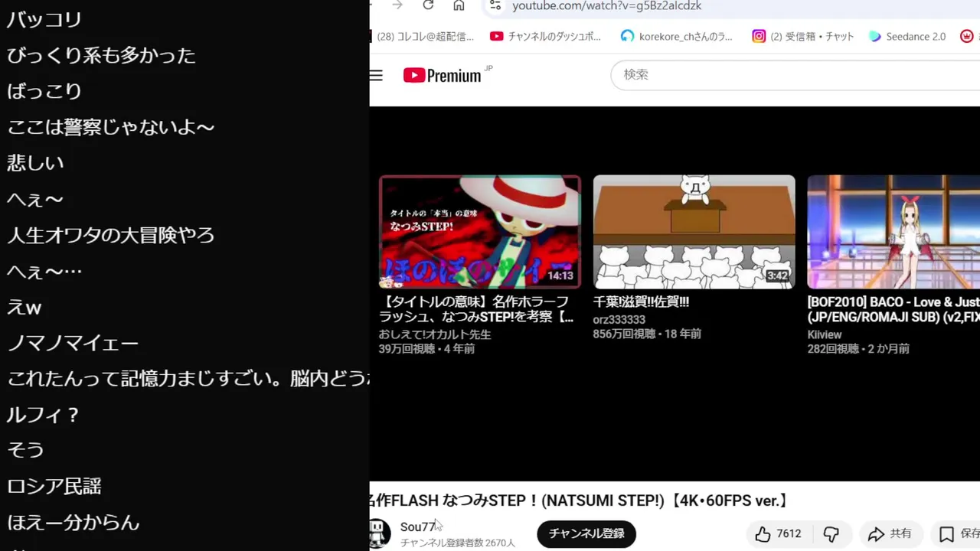The image size is (980, 551).
Task: Open the 千葉!滋賀!!佐賀!!! video thumbnail
Action: click(694, 232)
